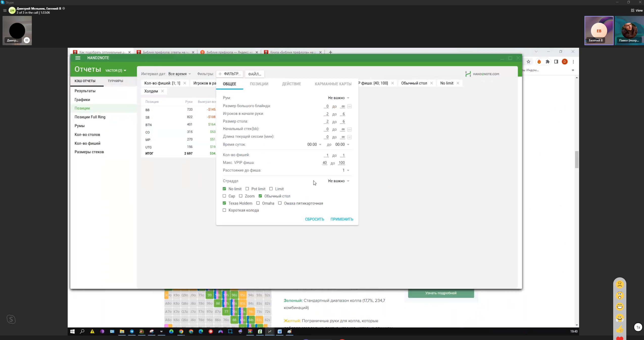The image size is (644, 340).
Task: Send the surprised face reaction
Action: (620, 296)
